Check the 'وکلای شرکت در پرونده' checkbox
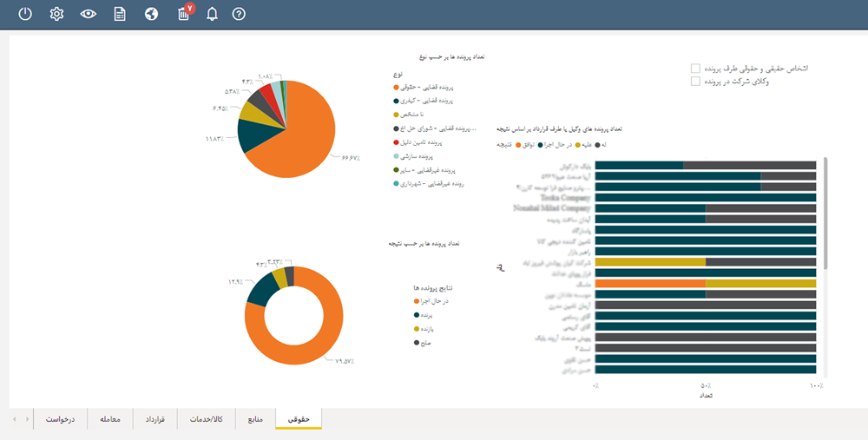This screenshot has height=440, width=868. click(694, 82)
